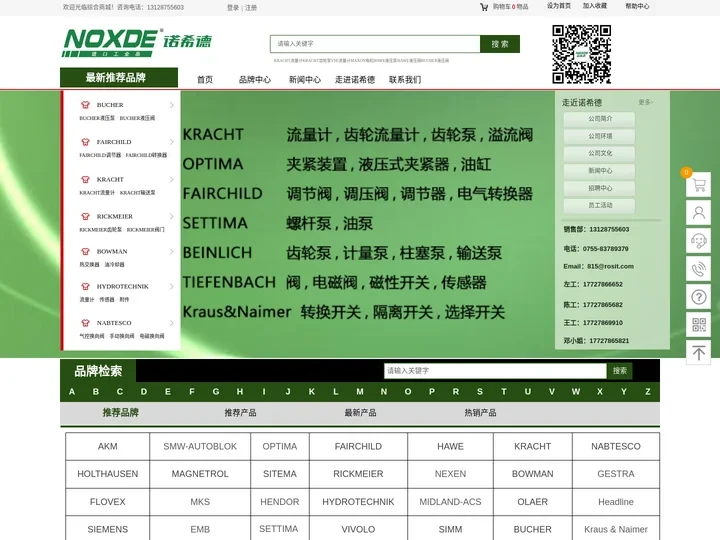Open the user account icon in sidebar
Viewport: 720px width, 540px height.
[x=698, y=213]
